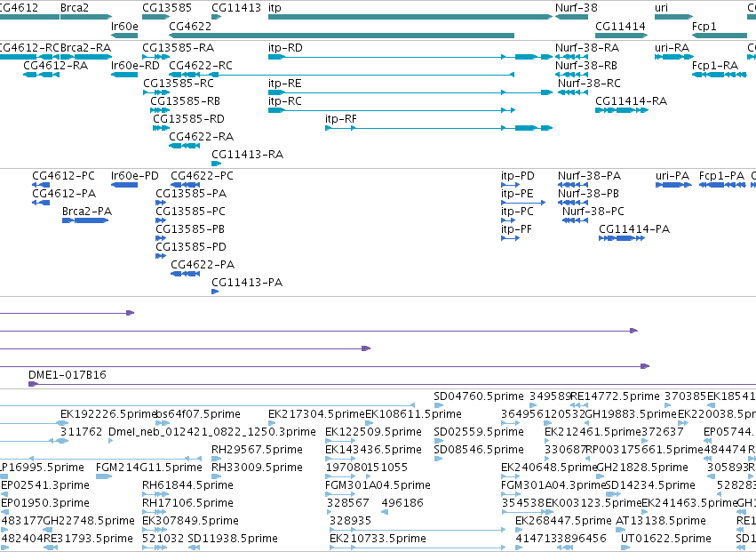Select protein itp-PE

pos(523,203)
